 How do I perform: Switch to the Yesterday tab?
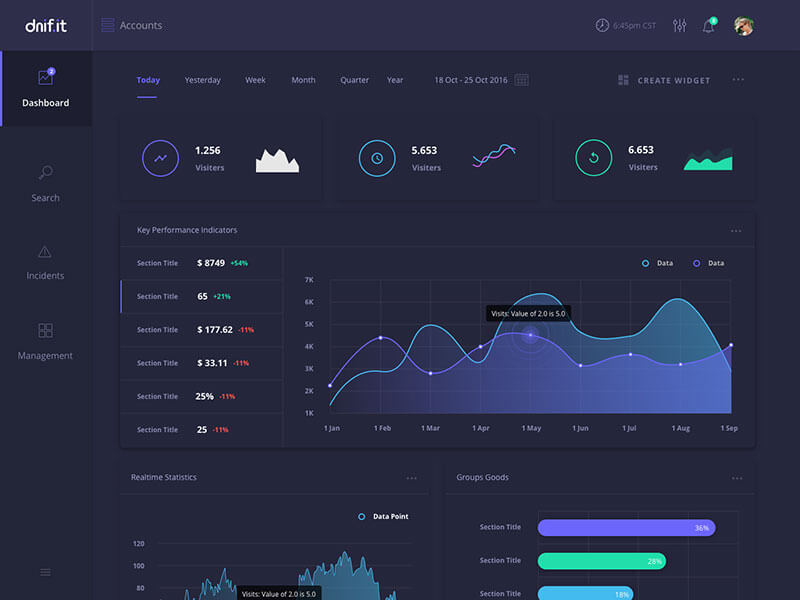202,80
